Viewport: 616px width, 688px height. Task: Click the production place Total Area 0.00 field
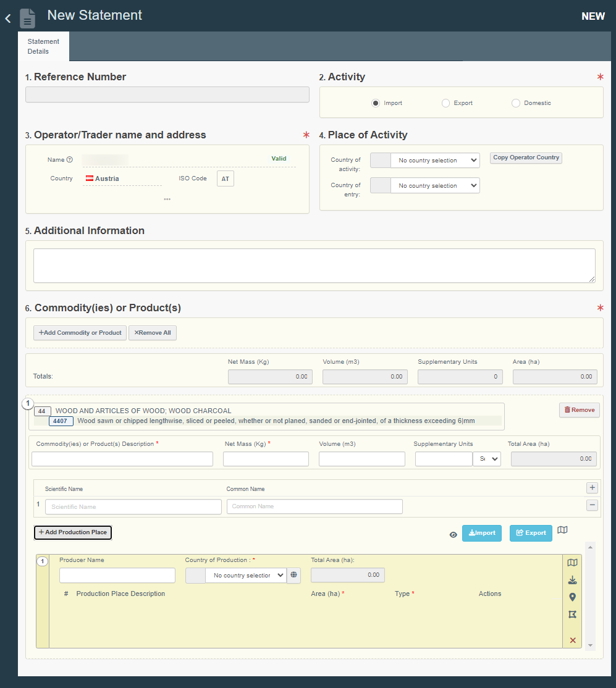pyautogui.click(x=348, y=575)
